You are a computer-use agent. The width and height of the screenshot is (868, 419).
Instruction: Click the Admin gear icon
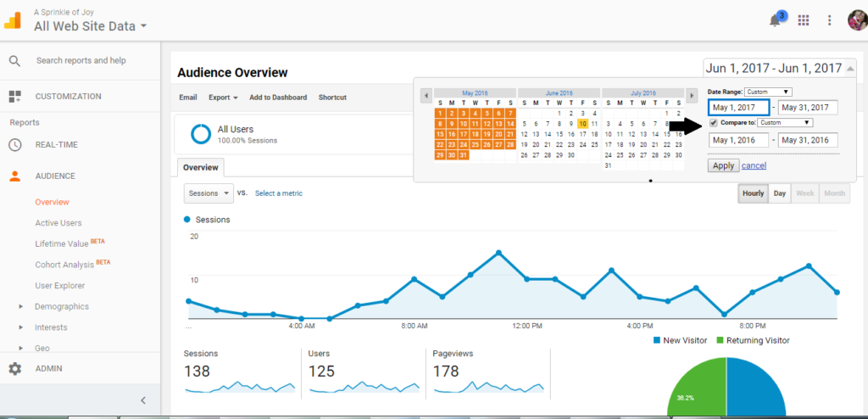15,369
